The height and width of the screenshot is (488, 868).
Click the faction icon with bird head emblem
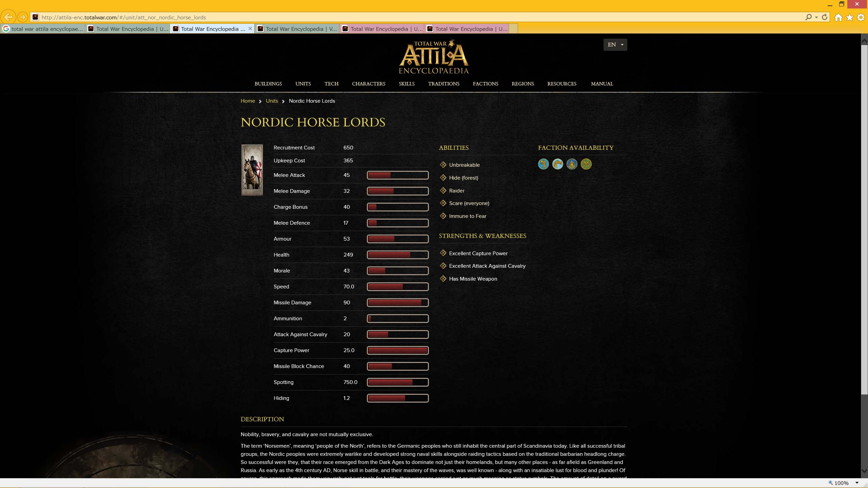point(544,164)
